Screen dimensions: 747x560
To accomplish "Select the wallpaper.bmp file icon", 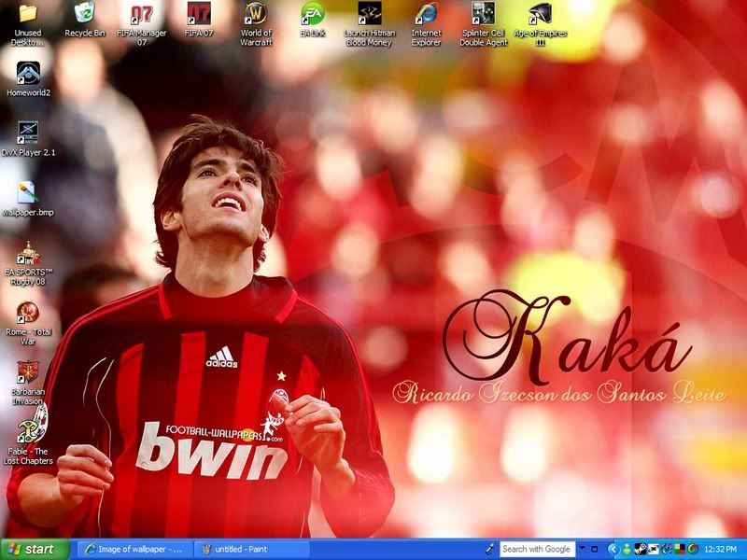I will click(x=28, y=199).
